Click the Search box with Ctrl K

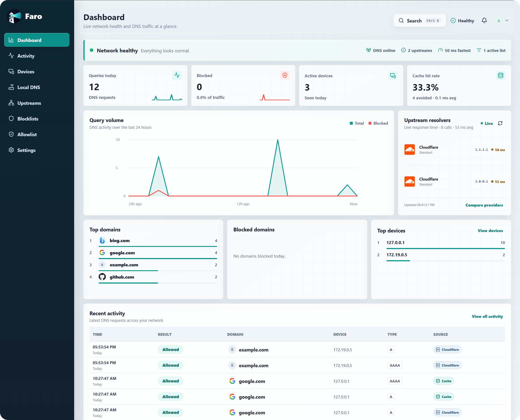(420, 21)
